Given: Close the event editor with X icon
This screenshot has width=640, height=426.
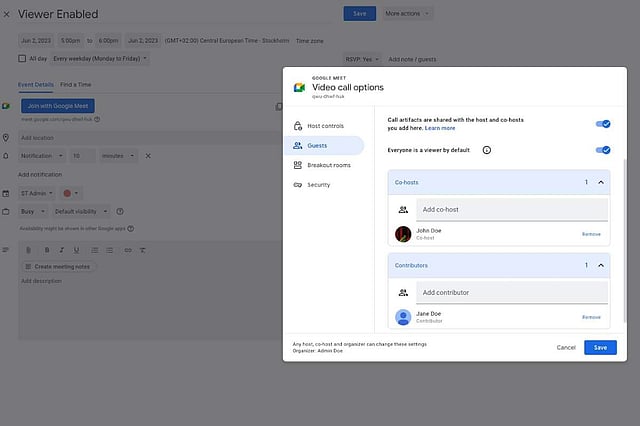Looking at the screenshot, I should coord(6,14).
